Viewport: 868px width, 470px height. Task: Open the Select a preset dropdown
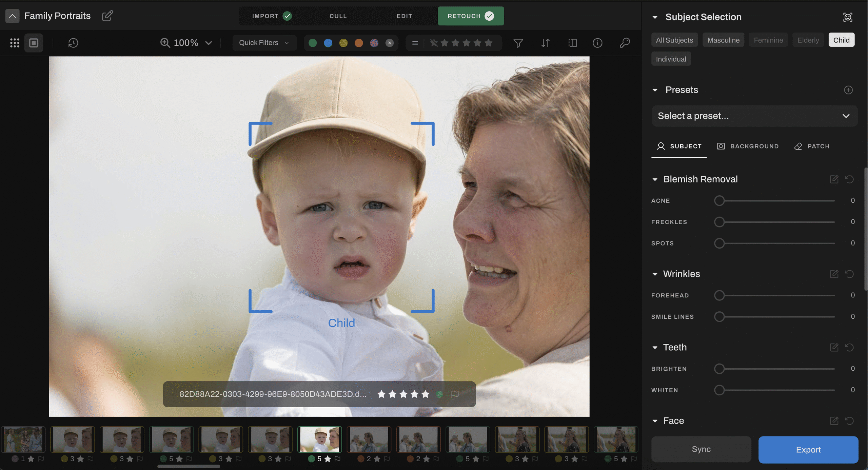pyautogui.click(x=754, y=116)
